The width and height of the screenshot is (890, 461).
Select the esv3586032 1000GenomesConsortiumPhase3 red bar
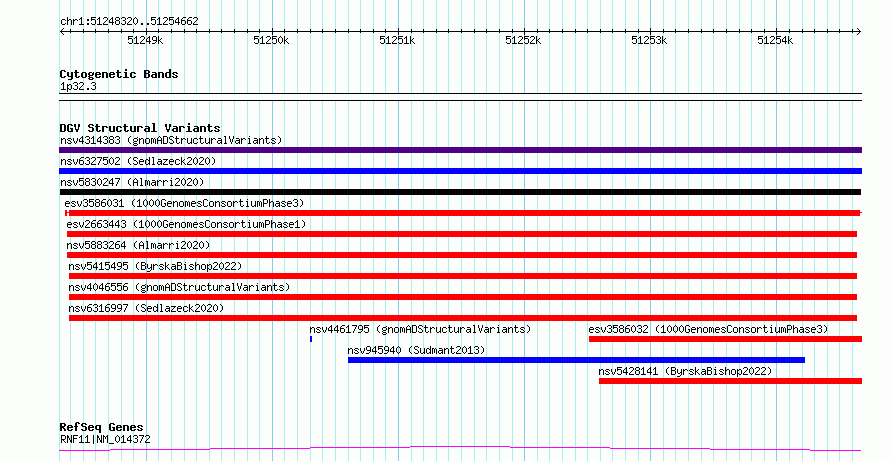tap(725, 339)
